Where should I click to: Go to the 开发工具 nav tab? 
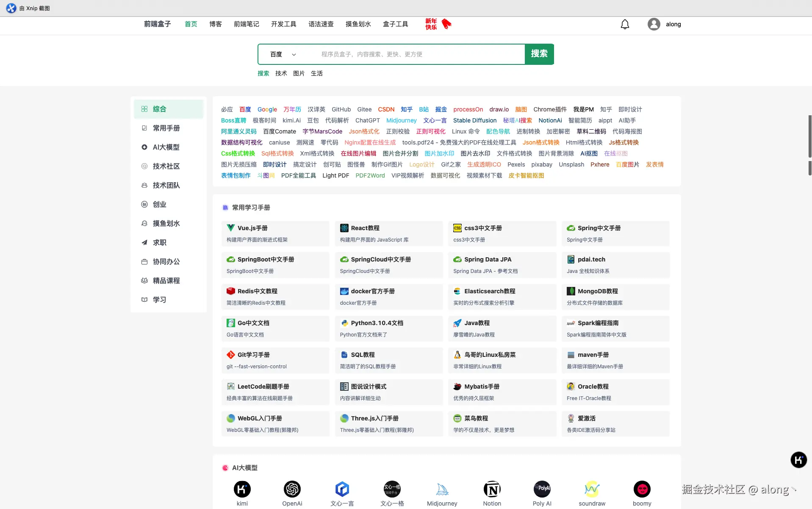click(284, 24)
